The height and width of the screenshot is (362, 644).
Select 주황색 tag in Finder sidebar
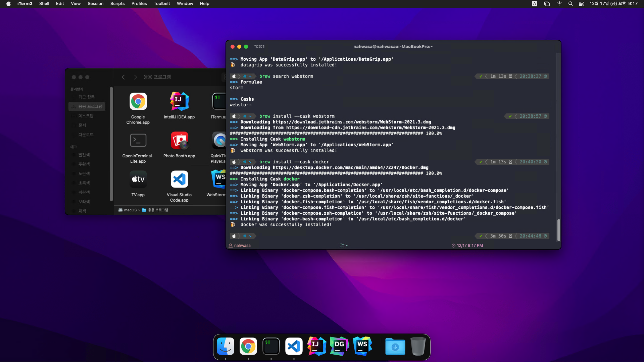(x=87, y=164)
